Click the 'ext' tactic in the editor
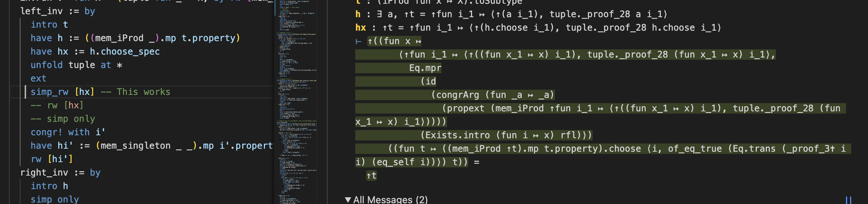 (38, 78)
